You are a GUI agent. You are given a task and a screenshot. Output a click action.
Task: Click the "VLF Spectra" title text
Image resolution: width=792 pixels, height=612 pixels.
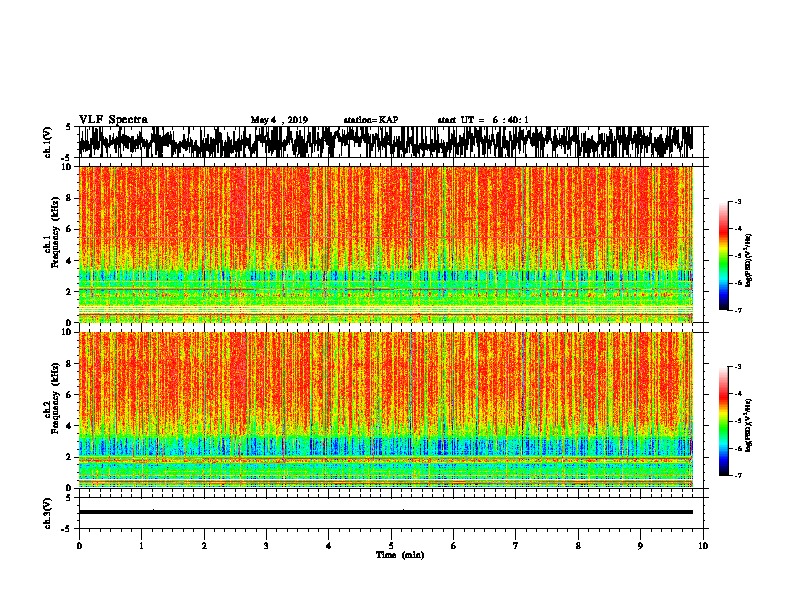coord(113,119)
